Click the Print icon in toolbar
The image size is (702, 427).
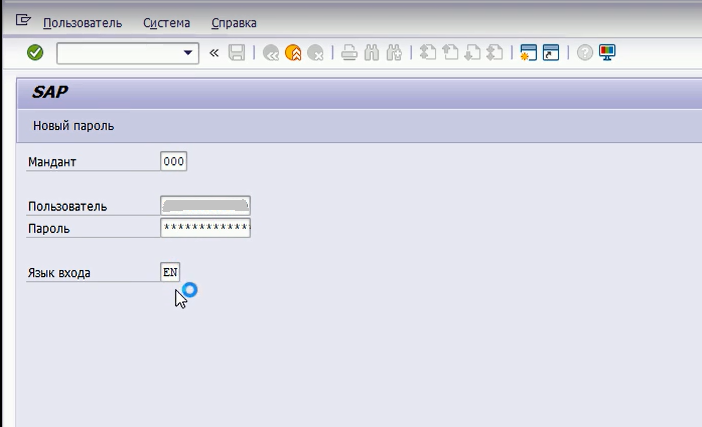click(x=348, y=53)
